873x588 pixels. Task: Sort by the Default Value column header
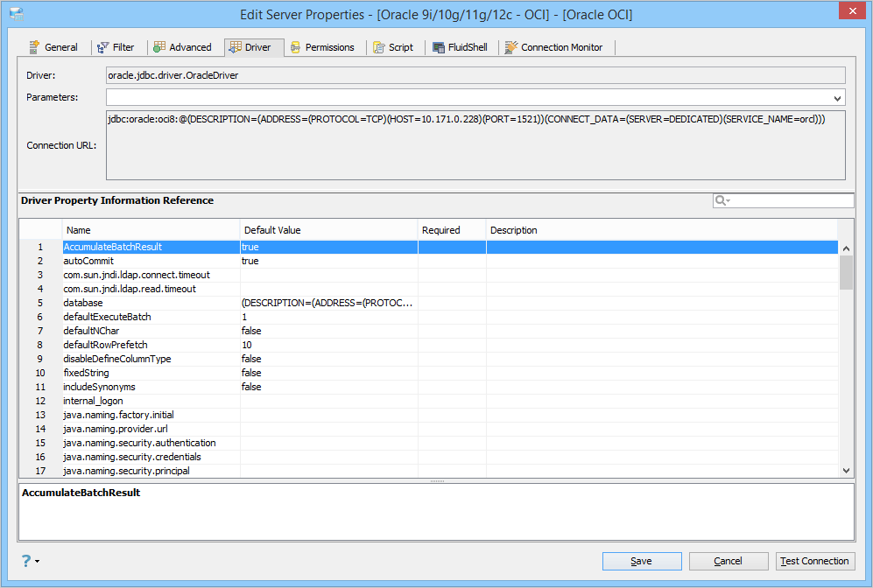(x=328, y=230)
